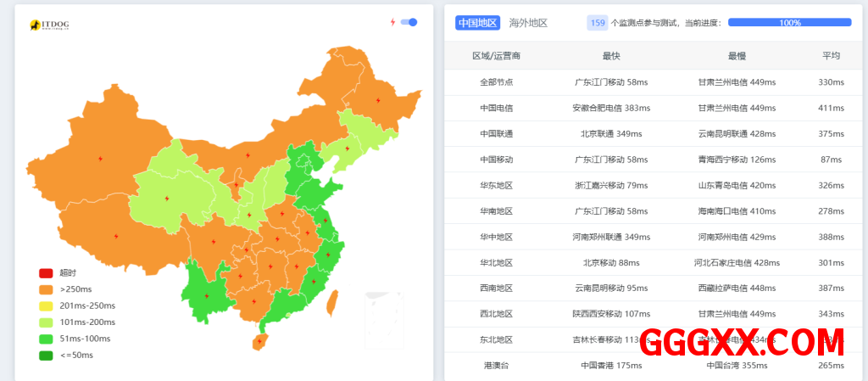
Task: Click the lightning marker on Xinjiang
Action: tap(101, 158)
